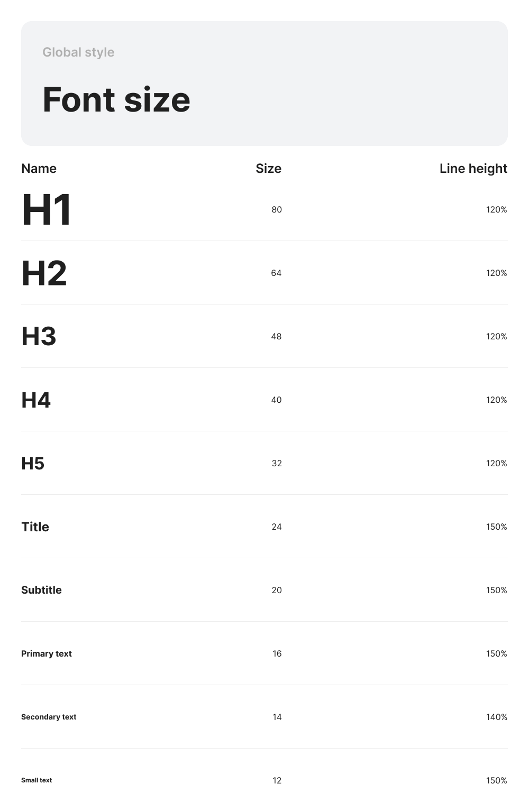This screenshot has width=529, height=812.
Task: Click the size value 12 for Small text
Action: [x=277, y=780]
